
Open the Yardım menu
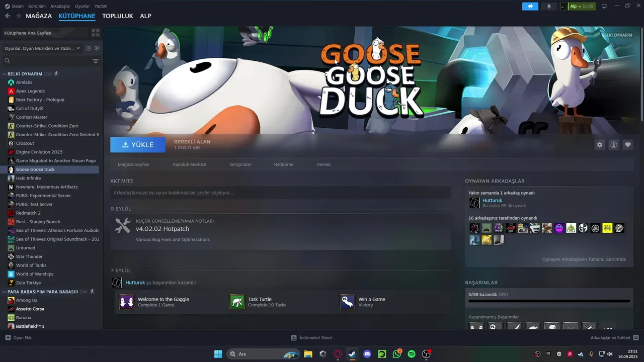point(101,6)
